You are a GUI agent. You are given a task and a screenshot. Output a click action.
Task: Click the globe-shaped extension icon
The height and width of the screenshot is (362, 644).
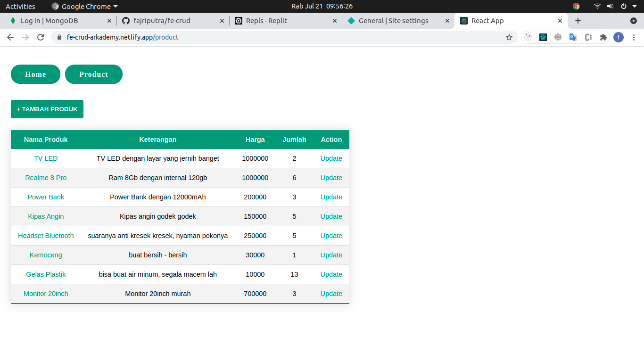[558, 37]
